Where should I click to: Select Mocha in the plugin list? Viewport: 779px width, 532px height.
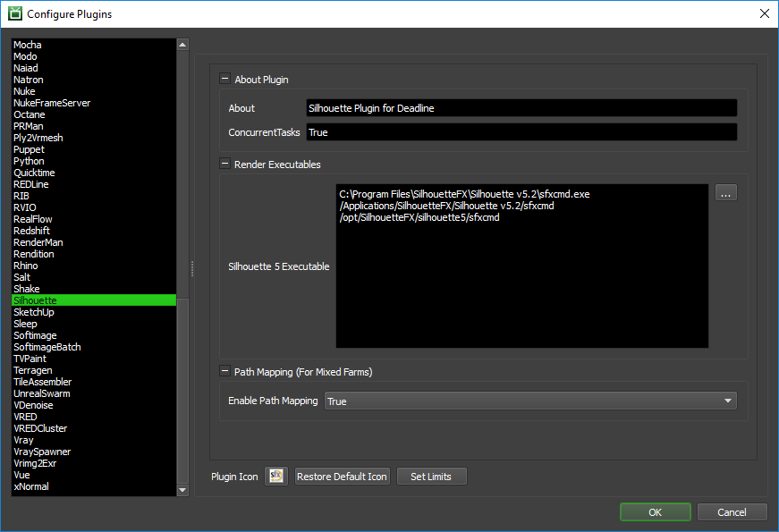[94, 45]
